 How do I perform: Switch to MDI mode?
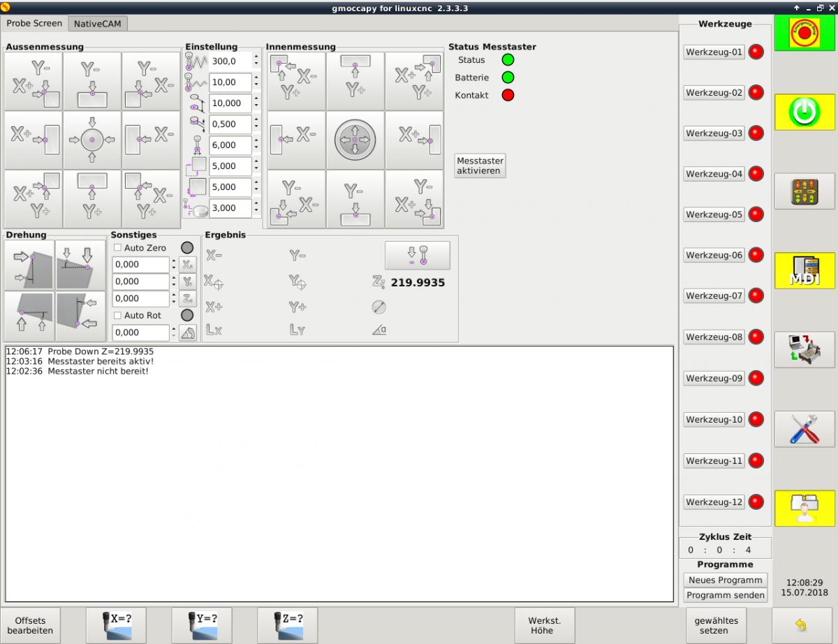(x=804, y=270)
